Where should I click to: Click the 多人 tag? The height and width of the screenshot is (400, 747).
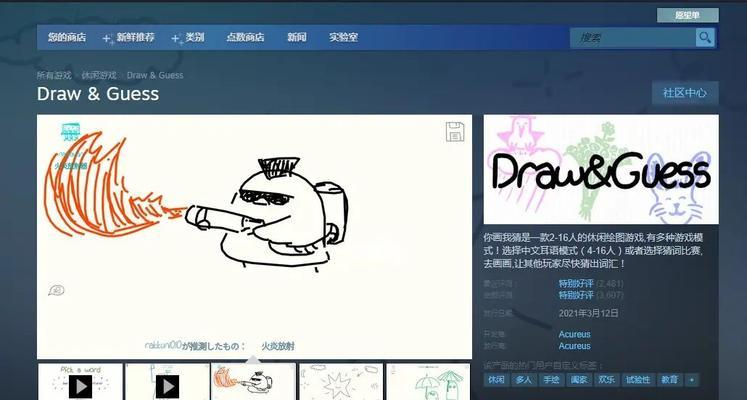[x=524, y=380]
